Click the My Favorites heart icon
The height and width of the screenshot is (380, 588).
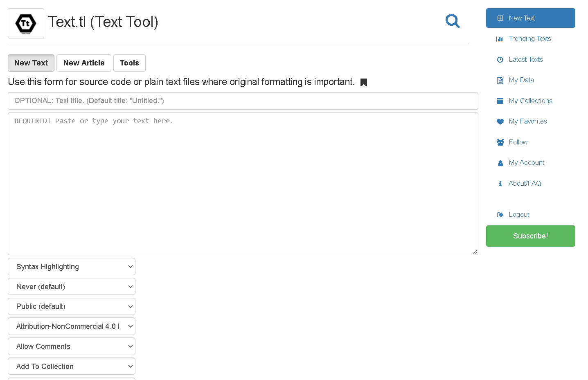500,121
